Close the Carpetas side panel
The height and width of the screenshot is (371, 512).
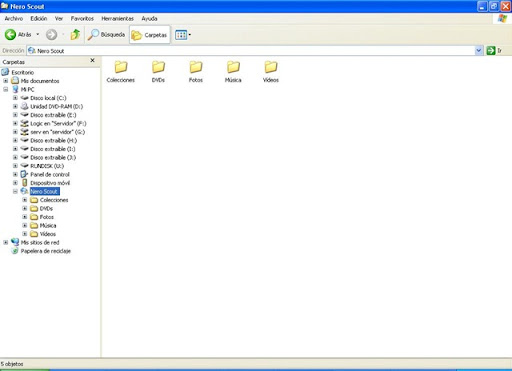pyautogui.click(x=92, y=60)
